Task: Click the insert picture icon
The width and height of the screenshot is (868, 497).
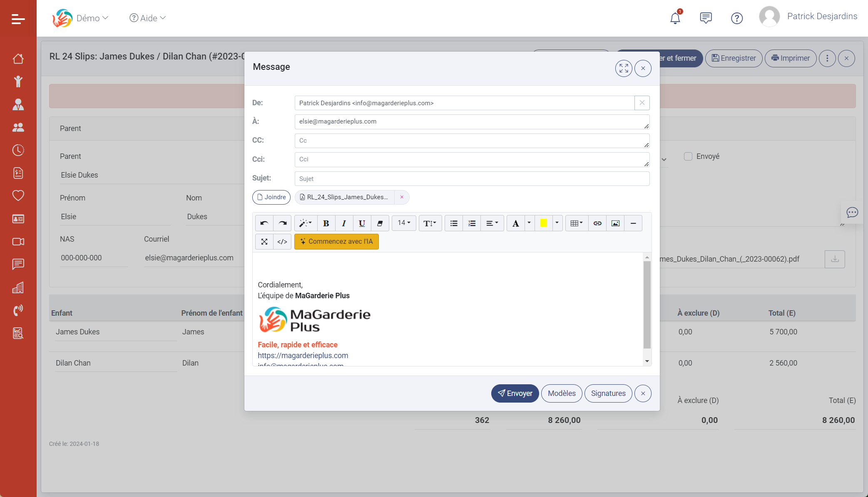Action: [615, 223]
